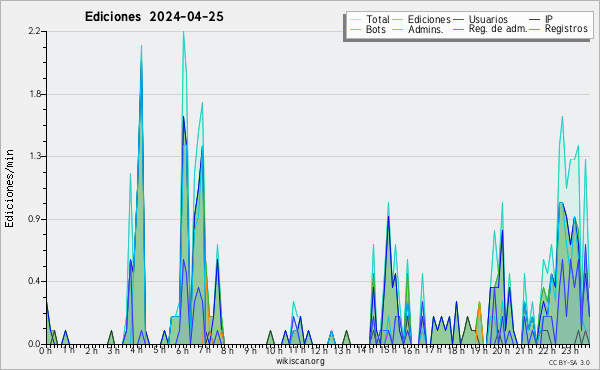Click the '18 h' x-axis label
600x370 pixels.
click(x=456, y=350)
